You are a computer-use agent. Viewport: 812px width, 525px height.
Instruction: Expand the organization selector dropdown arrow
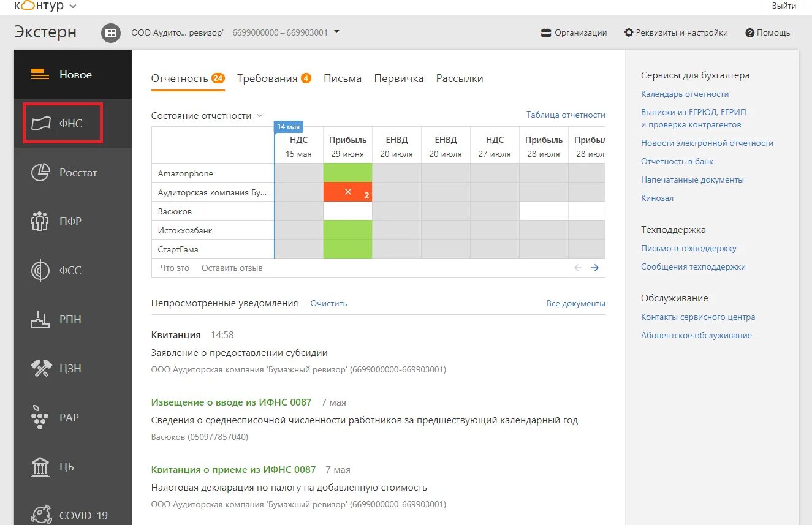(336, 32)
